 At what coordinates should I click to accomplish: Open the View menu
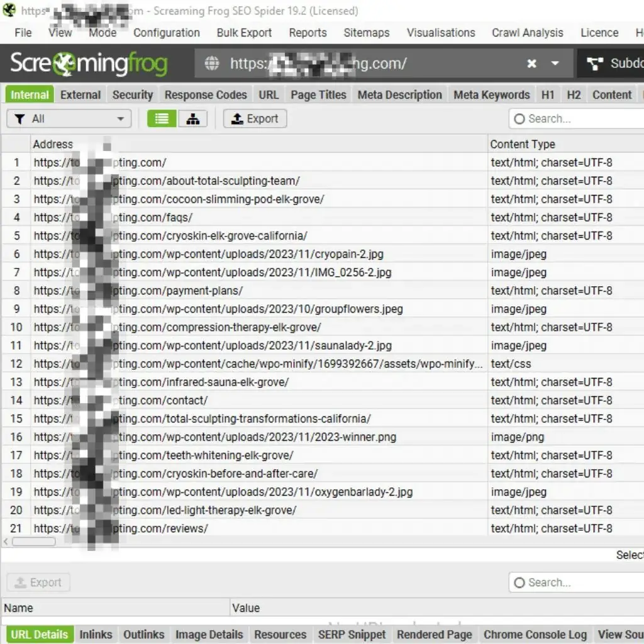(60, 33)
